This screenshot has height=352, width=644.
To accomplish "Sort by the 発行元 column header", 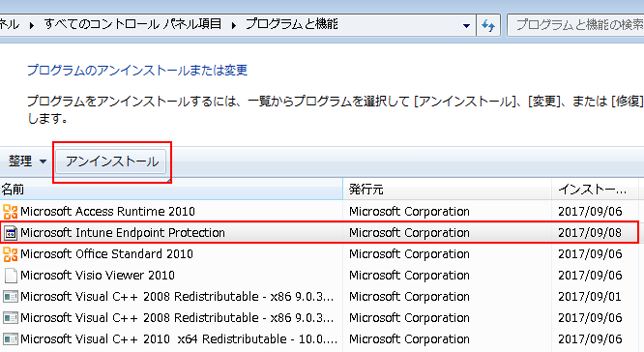I will 448,190.
